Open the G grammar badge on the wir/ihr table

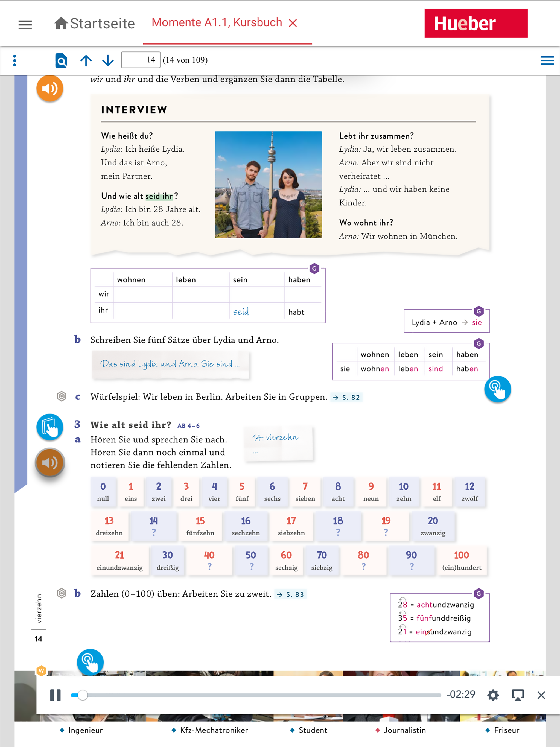314,269
